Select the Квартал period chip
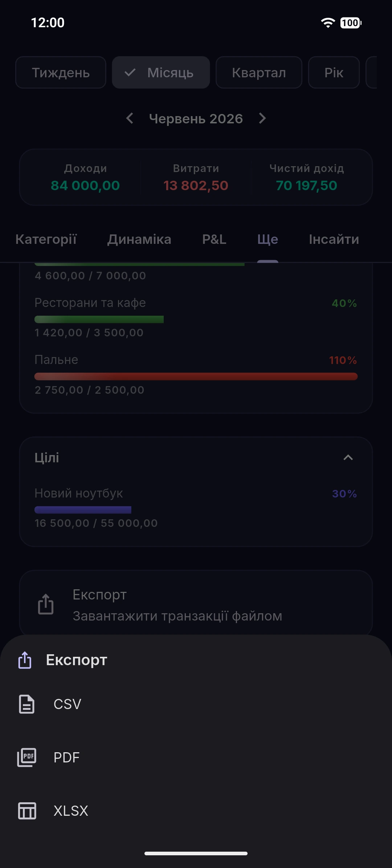Screen dimensions: 392x868 tap(259, 73)
